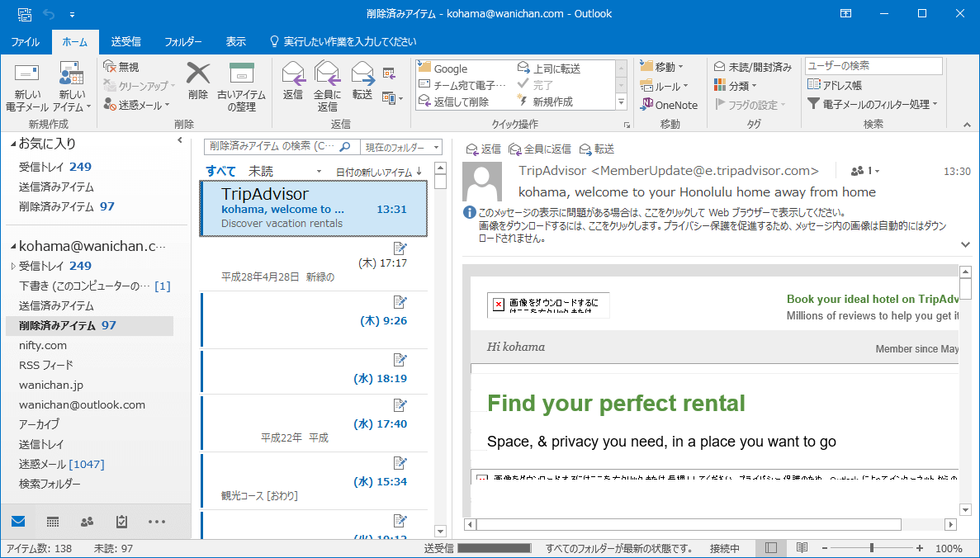The width and height of the screenshot is (980, 558).
Task: Customize the quick access toolbar dropdown
Action: 73,14
